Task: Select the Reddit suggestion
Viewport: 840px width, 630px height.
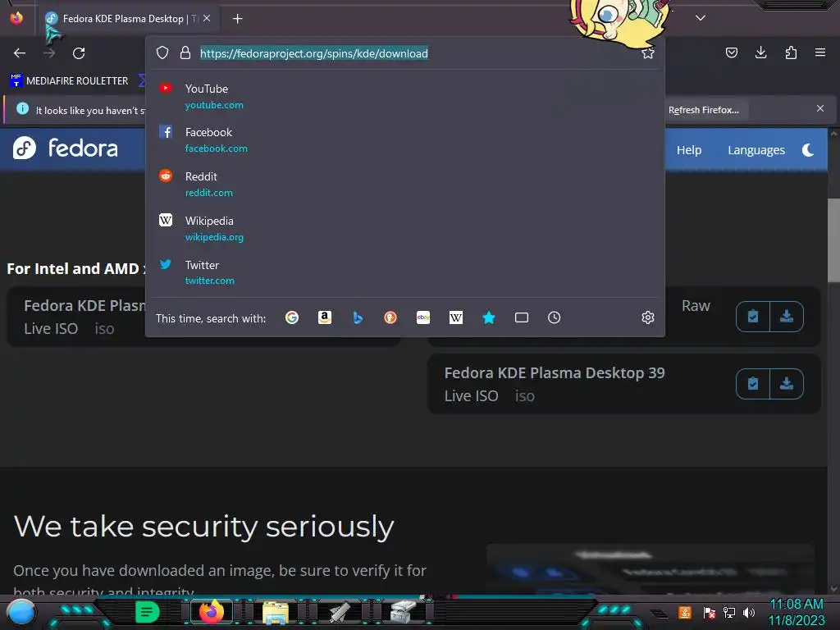Action: click(x=405, y=184)
